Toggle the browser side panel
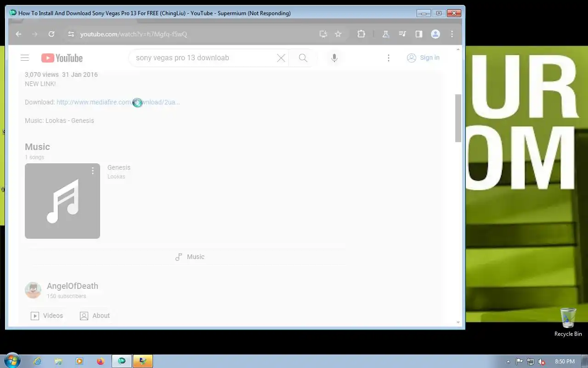The image size is (588, 368). click(x=419, y=34)
